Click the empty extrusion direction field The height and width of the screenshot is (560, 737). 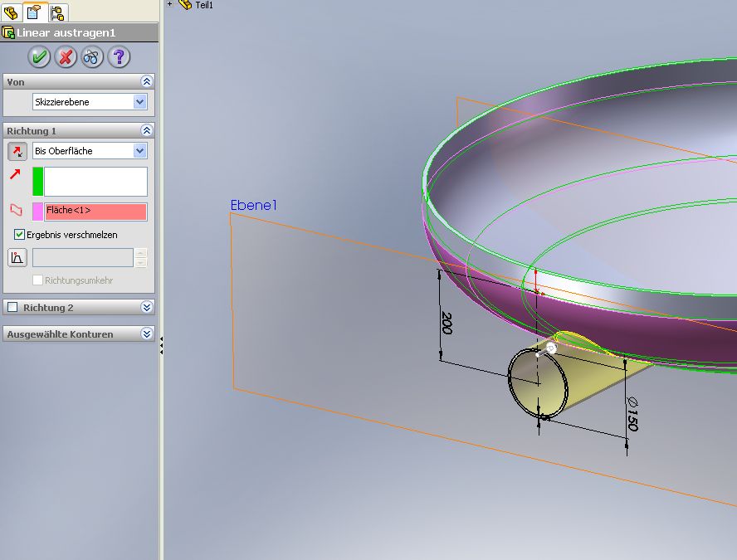(x=95, y=182)
